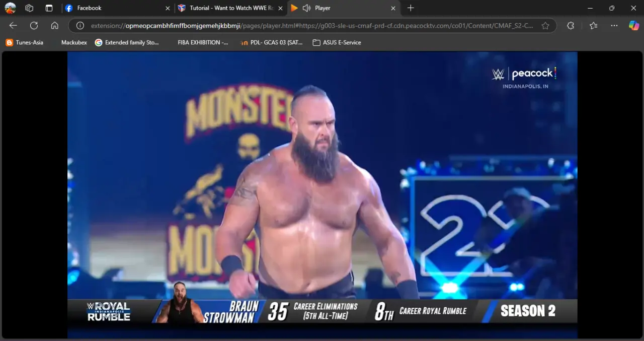Open the Extensions puzzle icon

pos(571,26)
